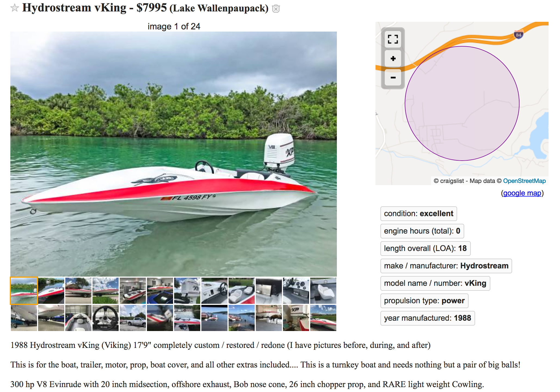Open the OpenStreetMap attribution link

click(x=524, y=181)
